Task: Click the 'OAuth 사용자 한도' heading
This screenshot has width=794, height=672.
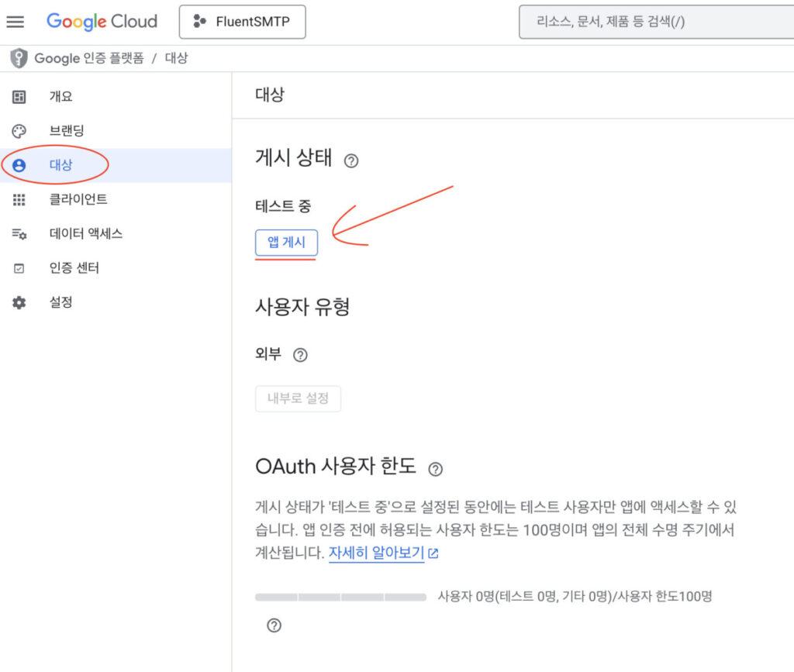Action: 336,466
